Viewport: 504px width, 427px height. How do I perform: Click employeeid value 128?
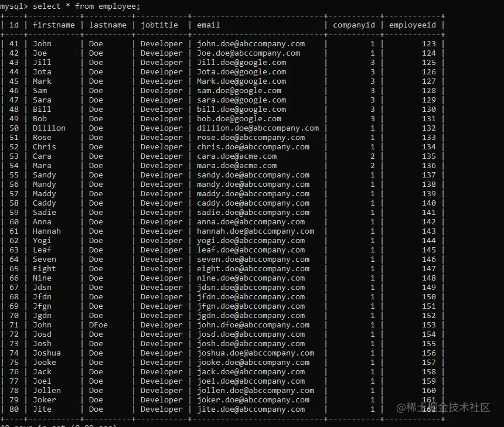tap(429, 91)
